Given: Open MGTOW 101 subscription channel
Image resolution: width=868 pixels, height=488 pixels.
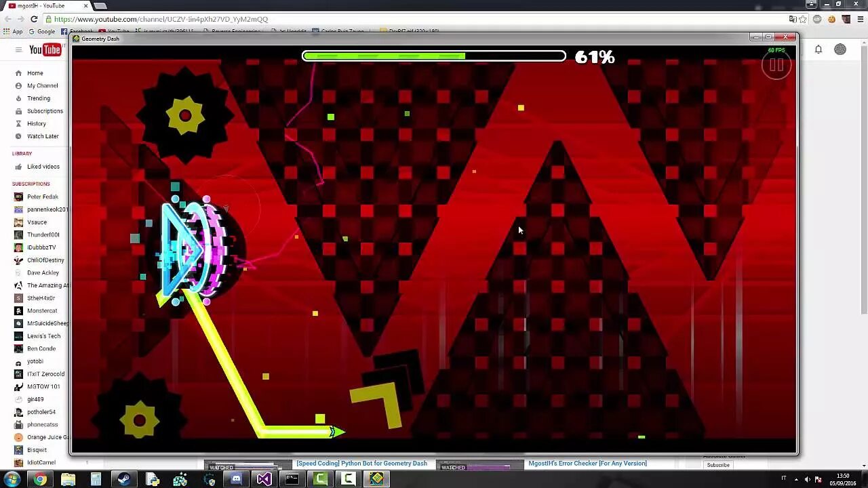Looking at the screenshot, I should (x=43, y=386).
